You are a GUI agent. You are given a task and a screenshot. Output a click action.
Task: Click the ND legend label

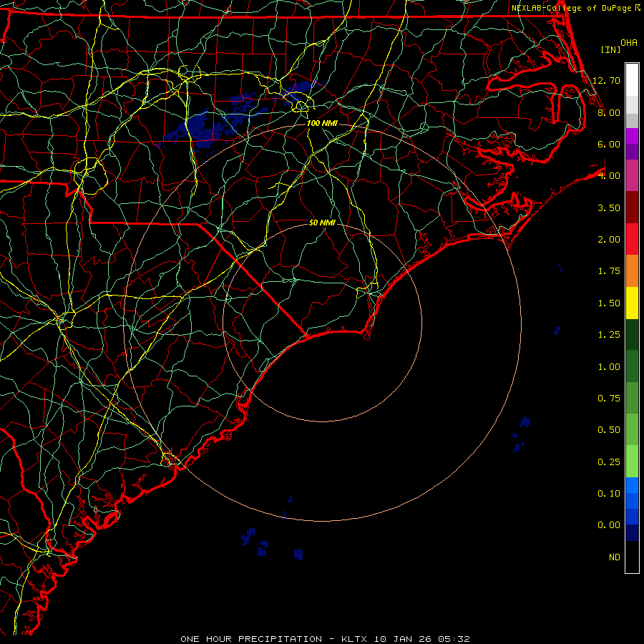coord(615,557)
